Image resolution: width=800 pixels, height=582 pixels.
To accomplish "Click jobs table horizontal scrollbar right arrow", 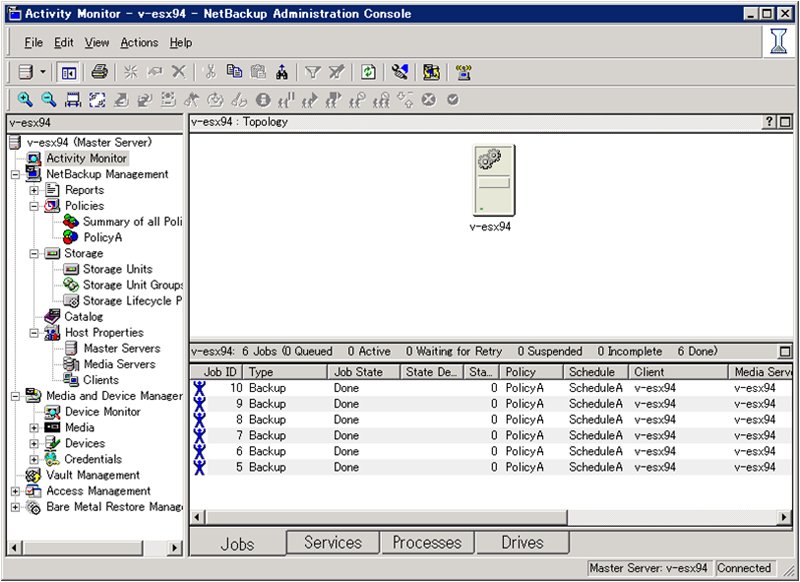I will tap(784, 517).
